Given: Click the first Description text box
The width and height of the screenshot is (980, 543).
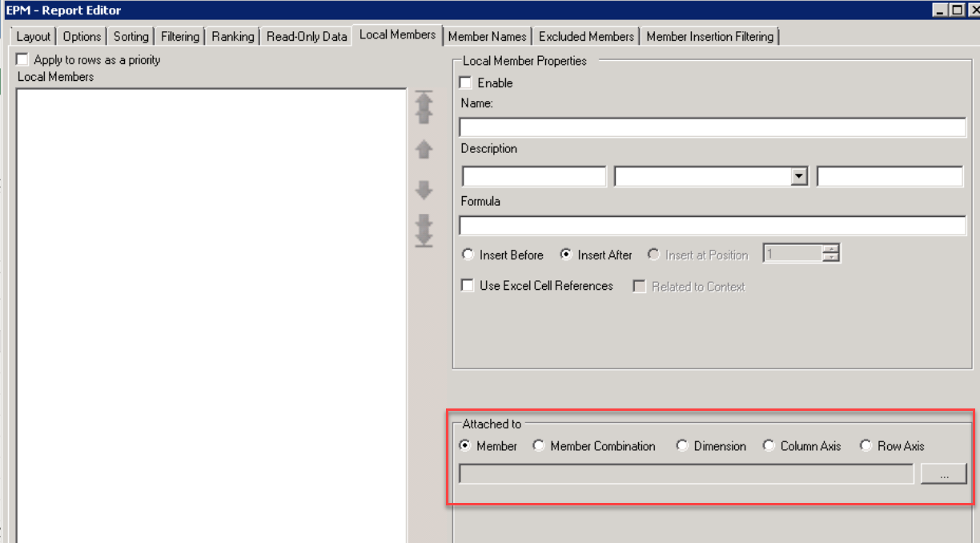Looking at the screenshot, I should [x=534, y=176].
